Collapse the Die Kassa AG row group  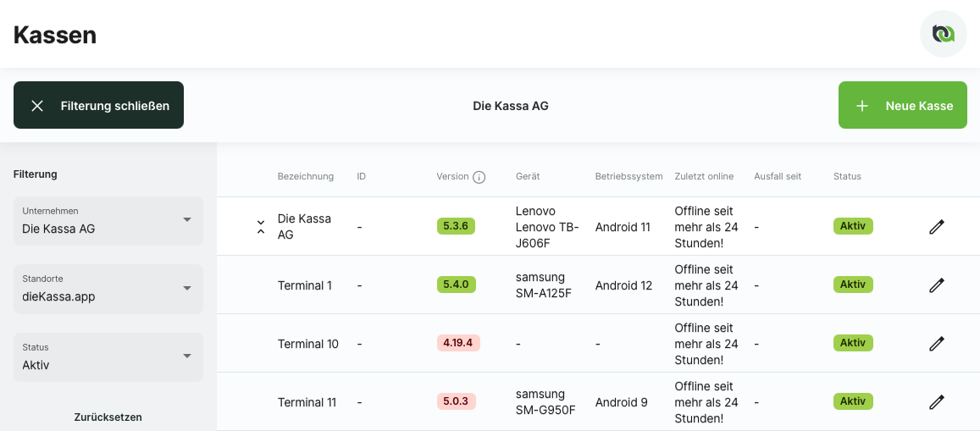(261, 227)
